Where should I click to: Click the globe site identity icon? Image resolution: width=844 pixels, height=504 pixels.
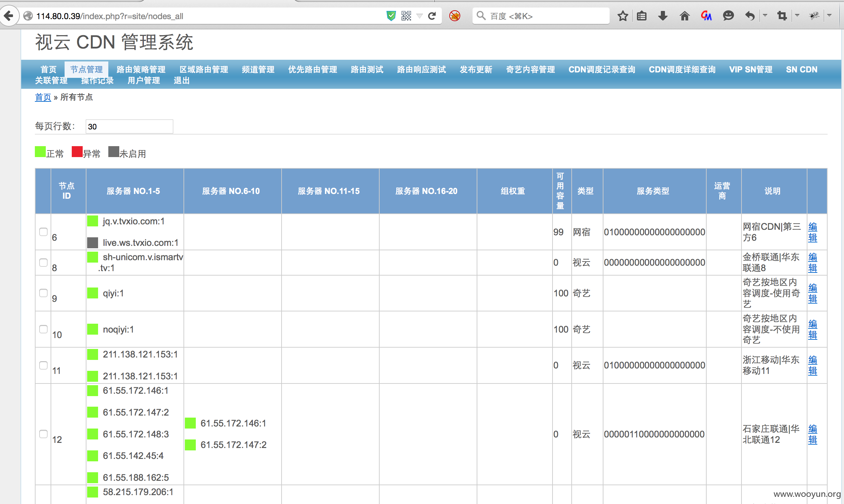click(x=28, y=16)
